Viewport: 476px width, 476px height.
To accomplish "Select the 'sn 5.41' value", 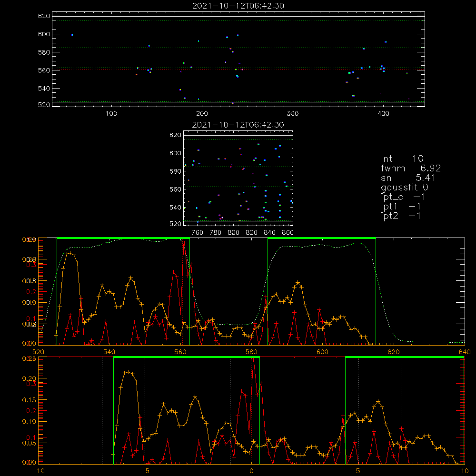I will (408, 178).
